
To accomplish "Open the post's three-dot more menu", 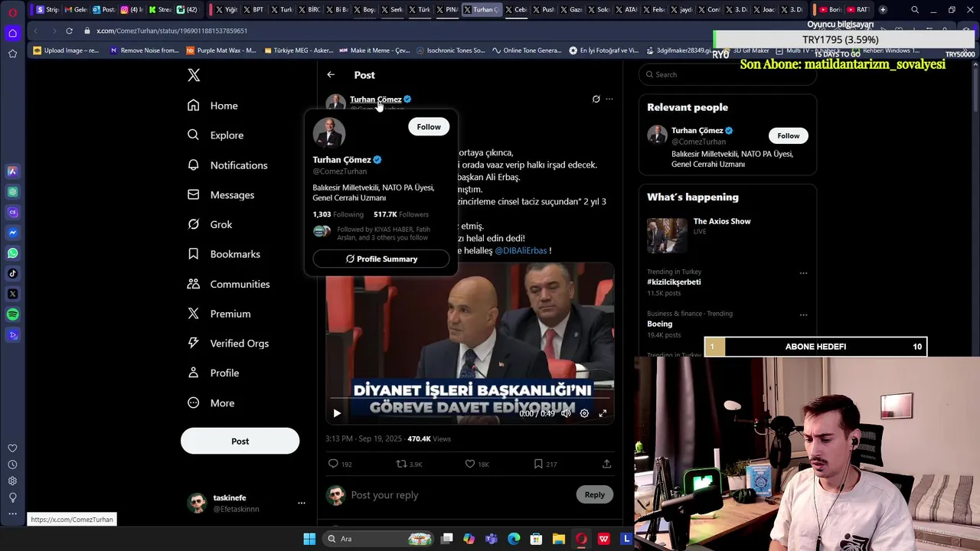I will pyautogui.click(x=609, y=99).
